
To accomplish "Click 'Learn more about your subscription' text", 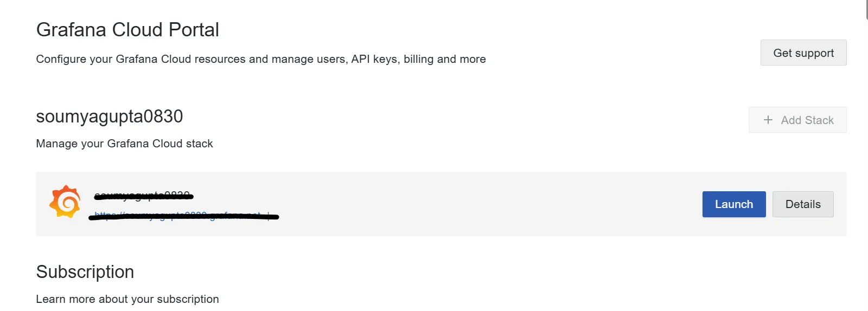I will (x=127, y=299).
